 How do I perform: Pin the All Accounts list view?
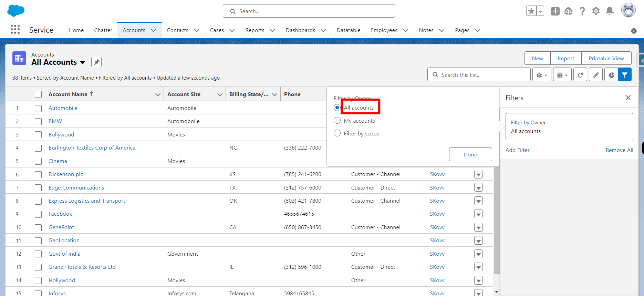click(x=96, y=62)
